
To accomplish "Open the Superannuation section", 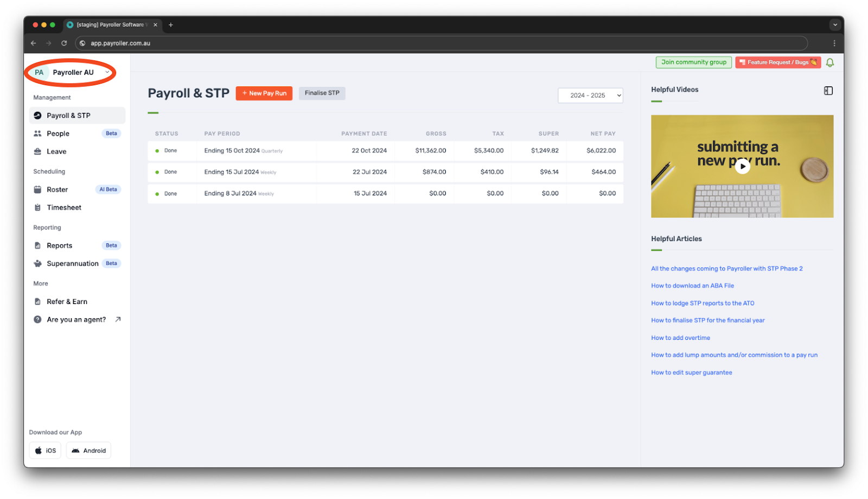I will pos(72,263).
